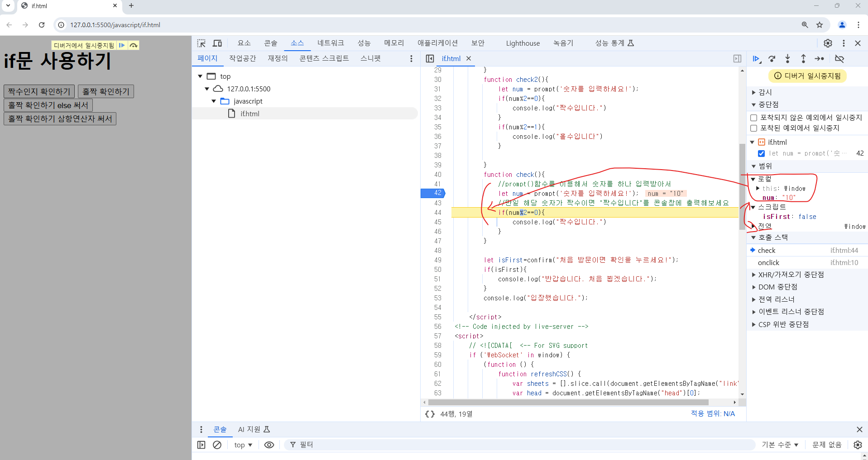Click the 짝수인지 확인하기 button
Image resolution: width=868 pixels, height=460 pixels.
coord(39,91)
